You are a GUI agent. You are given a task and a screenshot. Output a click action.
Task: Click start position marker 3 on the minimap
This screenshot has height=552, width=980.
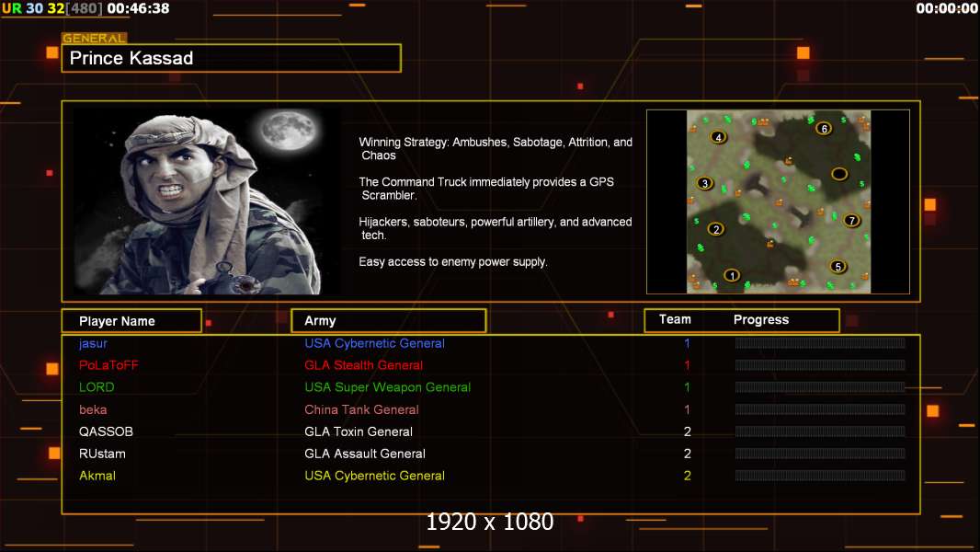click(x=705, y=184)
